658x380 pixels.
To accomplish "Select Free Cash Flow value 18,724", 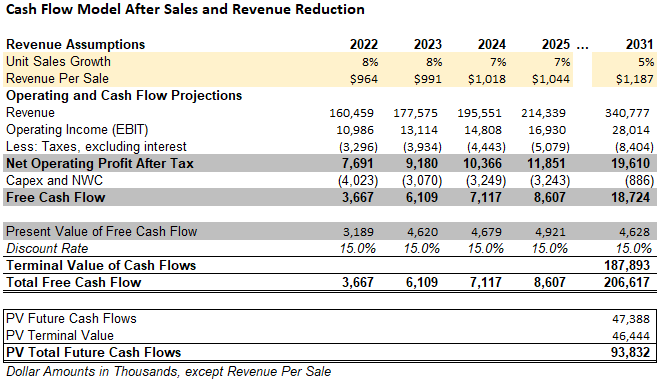I will pyautogui.click(x=630, y=198).
